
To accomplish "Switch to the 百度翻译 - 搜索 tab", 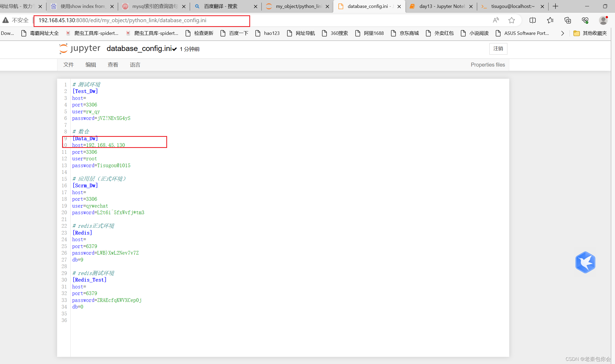I will (226, 6).
